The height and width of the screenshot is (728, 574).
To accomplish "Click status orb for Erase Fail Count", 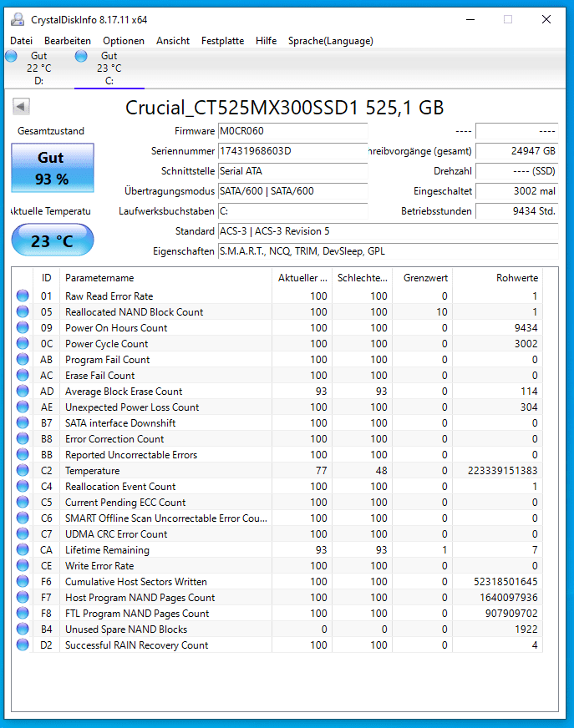I will [x=23, y=375].
